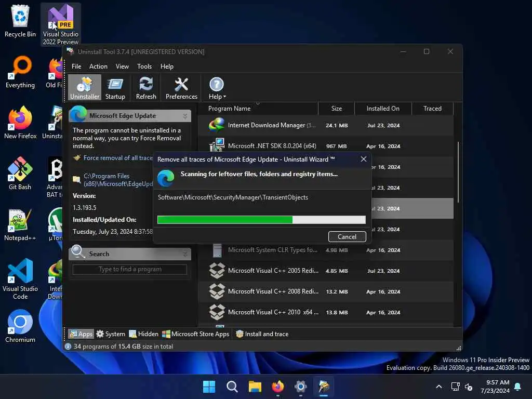
Task: Open Visual Studio 2022 Preview desktop icon
Action: click(61, 24)
